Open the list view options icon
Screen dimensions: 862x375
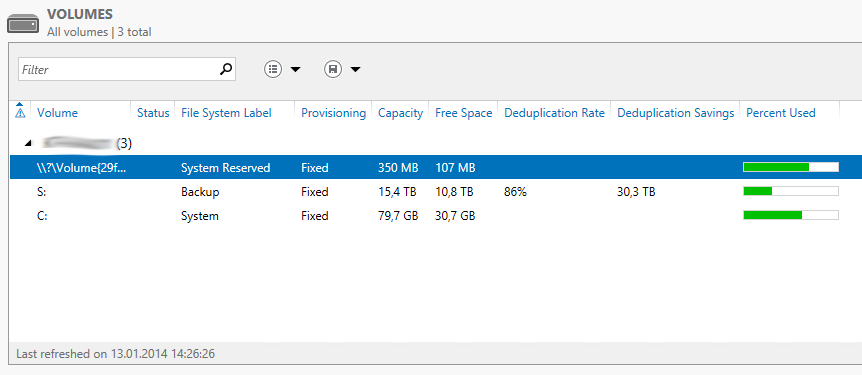[273, 69]
